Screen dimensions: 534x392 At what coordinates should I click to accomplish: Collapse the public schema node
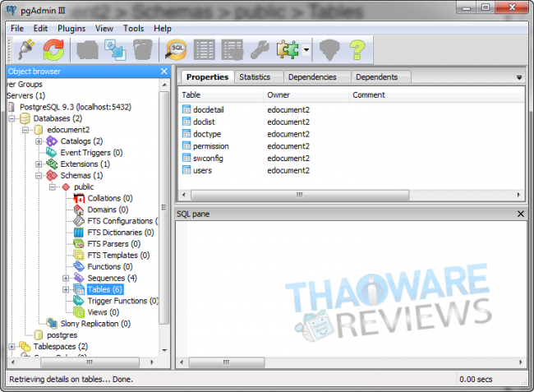pyautogui.click(x=53, y=187)
